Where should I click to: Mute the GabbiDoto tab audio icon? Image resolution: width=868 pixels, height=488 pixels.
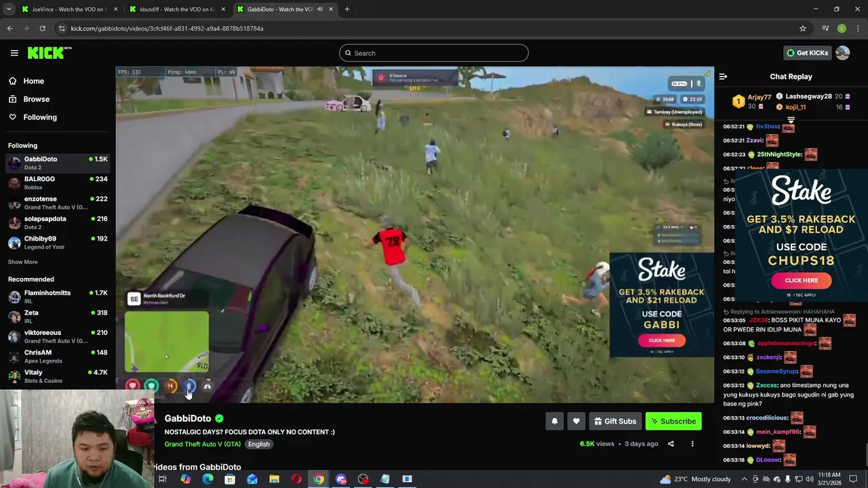pyautogui.click(x=320, y=9)
